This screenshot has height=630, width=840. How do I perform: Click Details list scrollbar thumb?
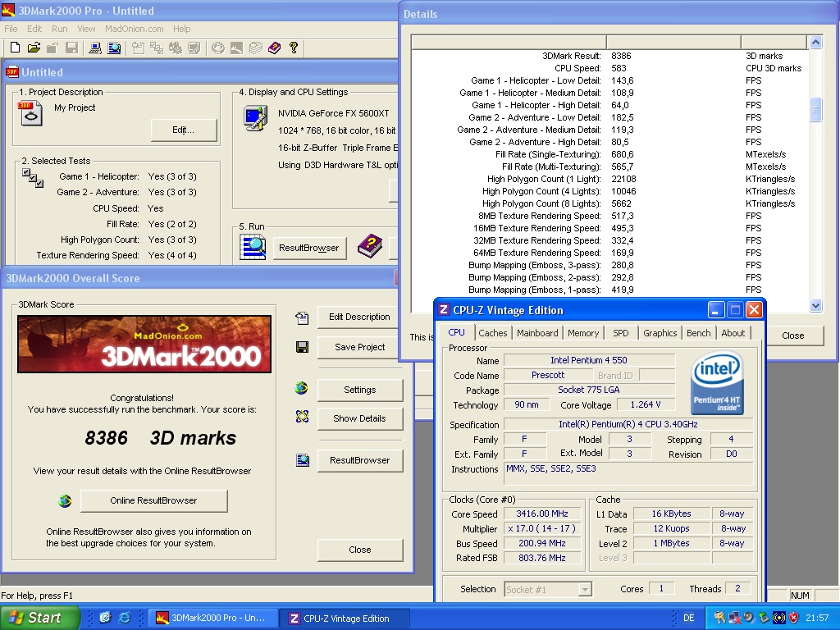point(815,109)
